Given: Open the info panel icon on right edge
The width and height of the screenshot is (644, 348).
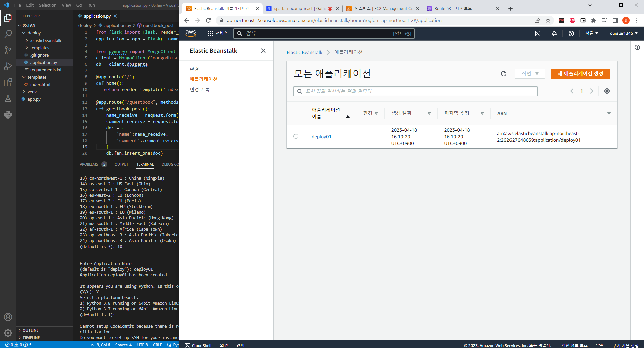Looking at the screenshot, I should 637,47.
